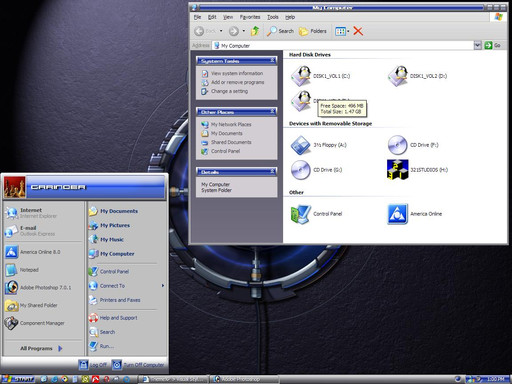Viewport: 512px width, 384px height.
Task: Expand the Address bar dropdown arrow
Action: pos(477,45)
